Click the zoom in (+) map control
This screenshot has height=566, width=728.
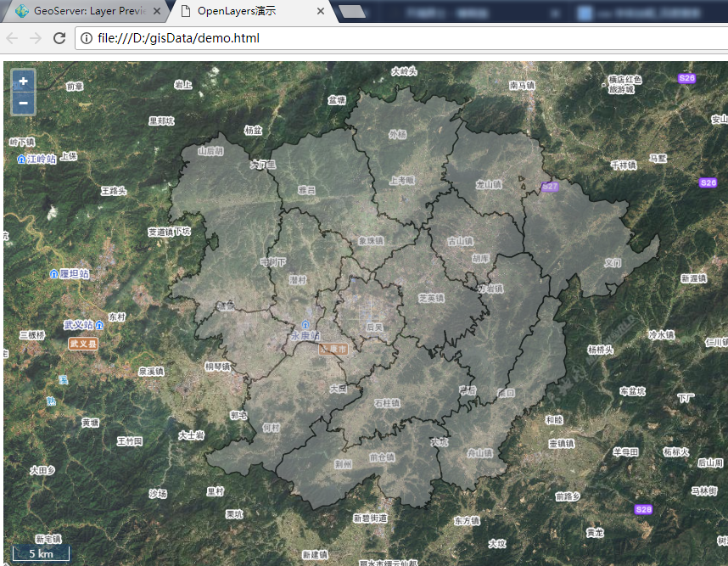click(x=23, y=81)
